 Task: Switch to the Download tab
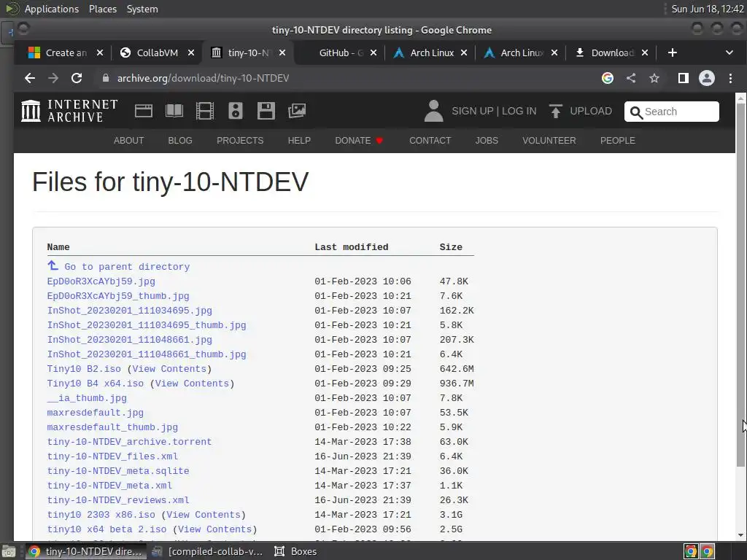[612, 52]
